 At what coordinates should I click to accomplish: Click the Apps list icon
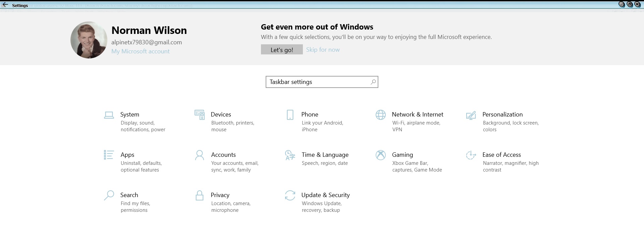[x=109, y=155]
